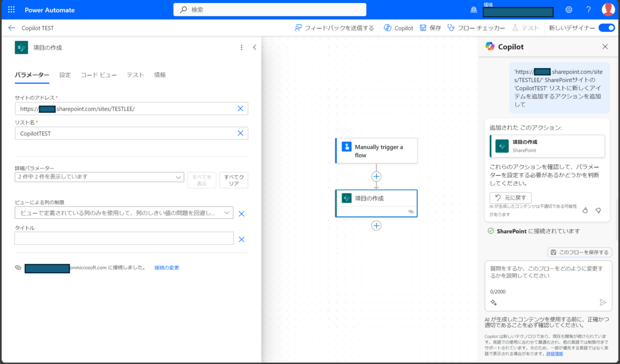
Task: Open the user account avatar
Action: (x=608, y=9)
